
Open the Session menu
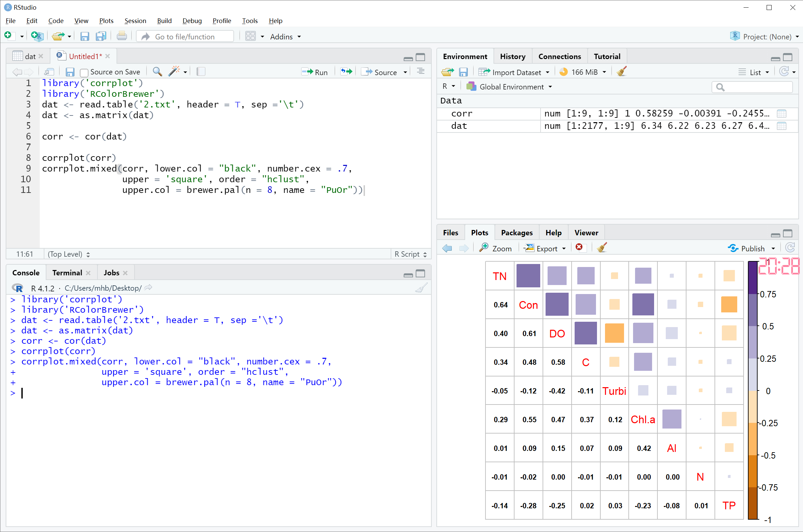coord(135,21)
